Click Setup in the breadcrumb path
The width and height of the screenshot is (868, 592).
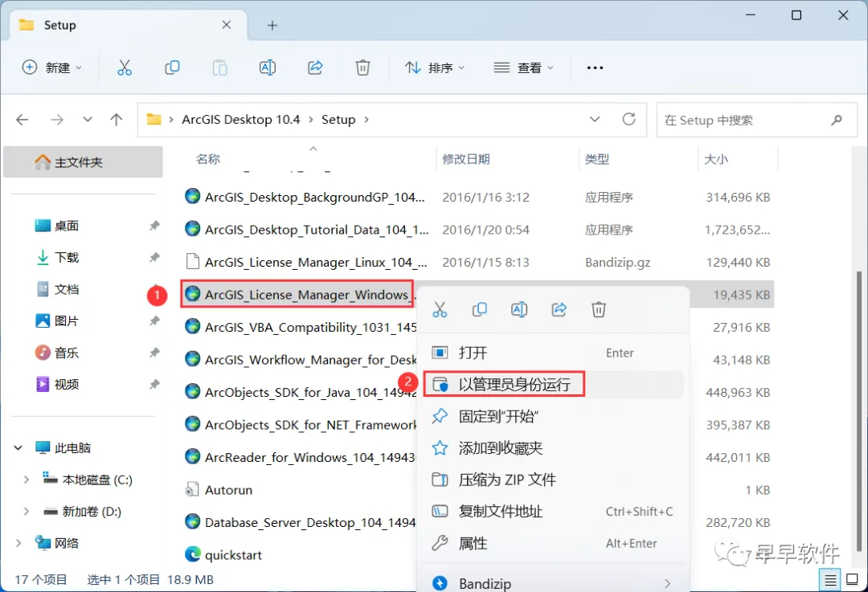pyautogui.click(x=338, y=120)
